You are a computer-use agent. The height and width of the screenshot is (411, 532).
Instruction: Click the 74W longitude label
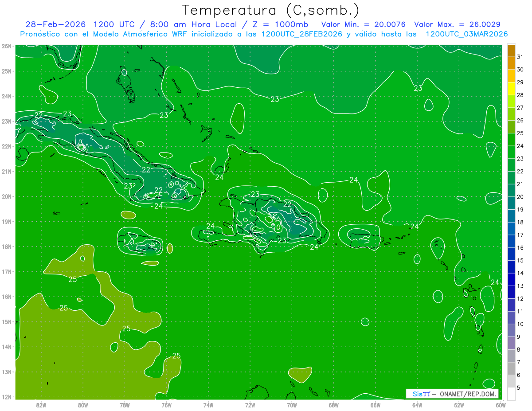[x=208, y=404]
